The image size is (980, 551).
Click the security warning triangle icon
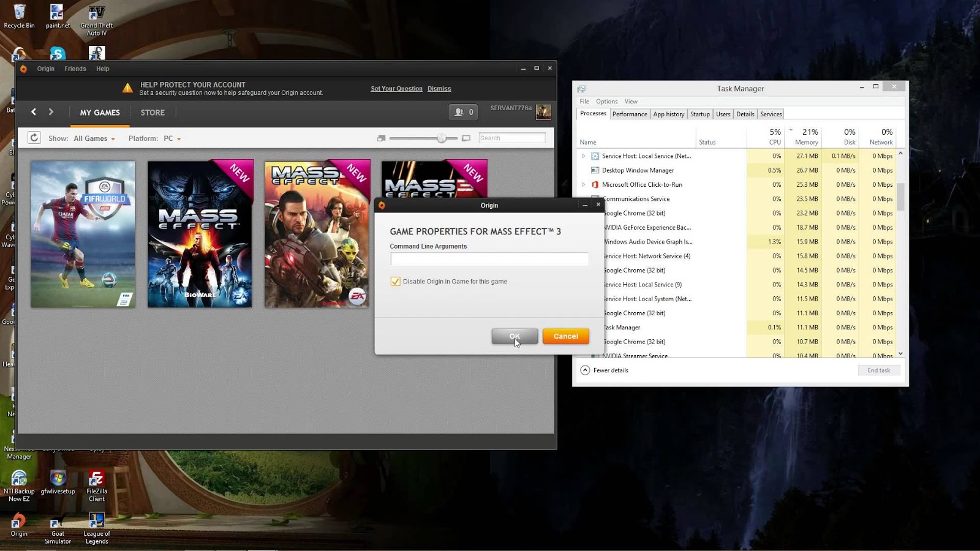[x=127, y=88]
